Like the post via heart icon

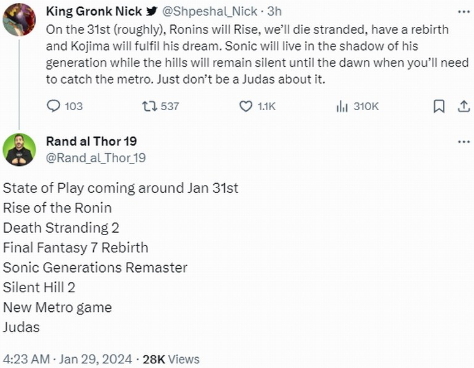click(246, 106)
